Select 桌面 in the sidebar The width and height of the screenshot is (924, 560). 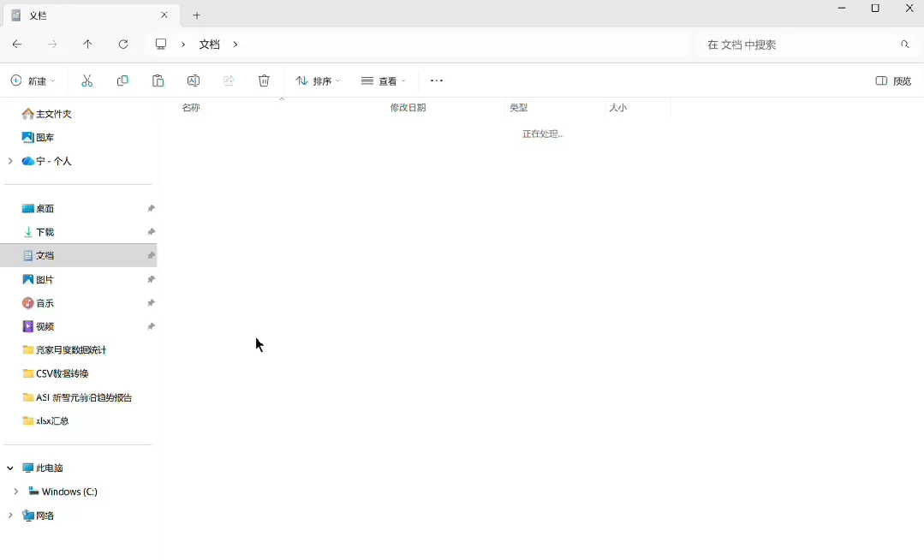tap(38, 208)
